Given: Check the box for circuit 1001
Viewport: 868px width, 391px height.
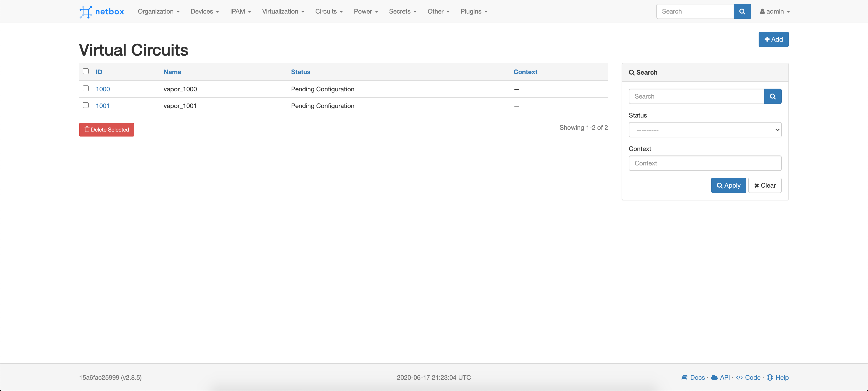Looking at the screenshot, I should [x=86, y=105].
